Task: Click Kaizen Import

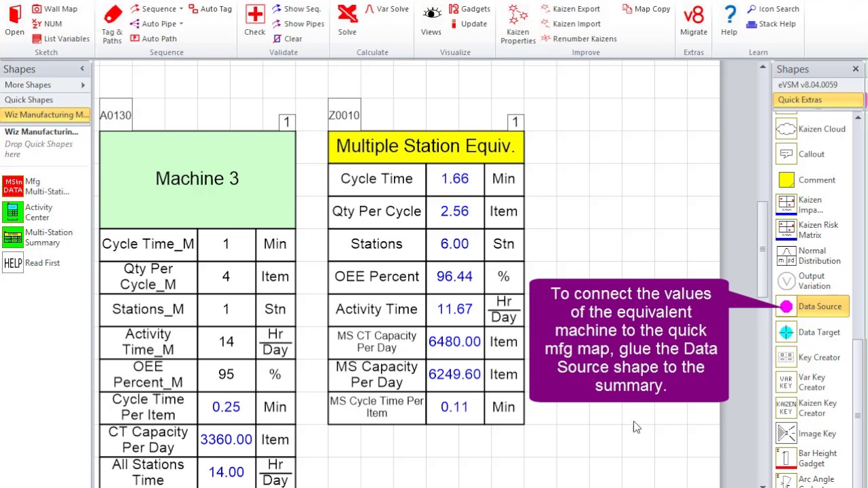Action: pyautogui.click(x=571, y=24)
